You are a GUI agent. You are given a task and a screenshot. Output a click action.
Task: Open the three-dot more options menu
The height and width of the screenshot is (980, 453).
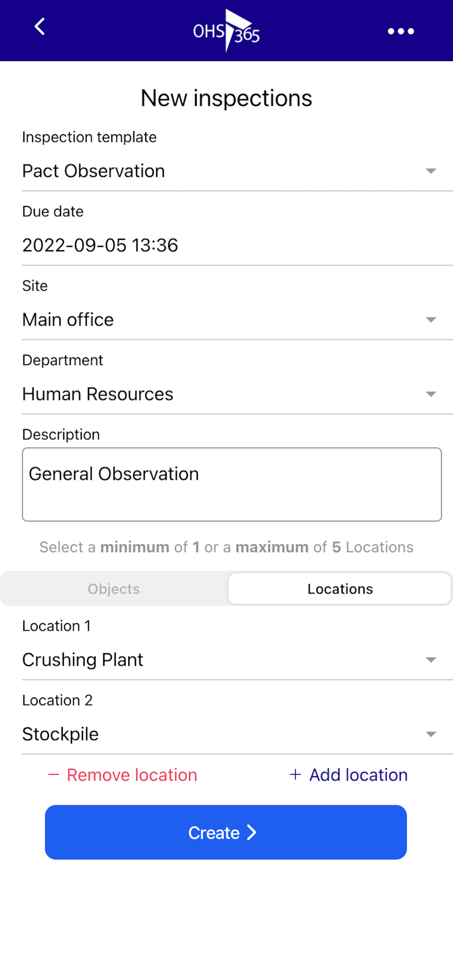point(401,31)
